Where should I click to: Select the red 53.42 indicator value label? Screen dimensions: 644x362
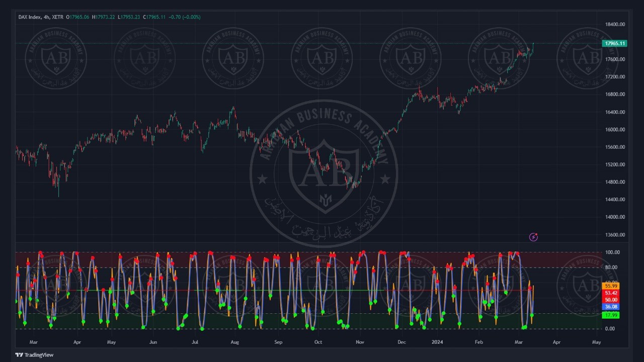click(611, 293)
